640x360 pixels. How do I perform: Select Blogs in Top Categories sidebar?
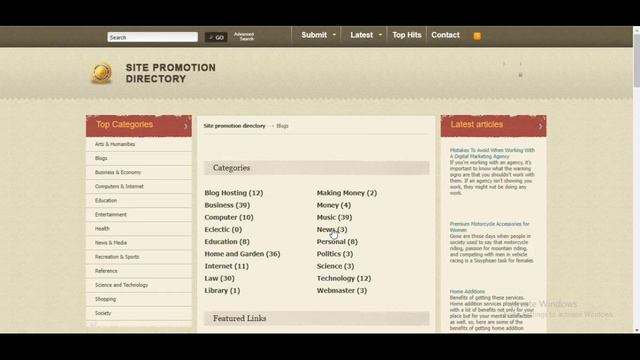(x=101, y=158)
